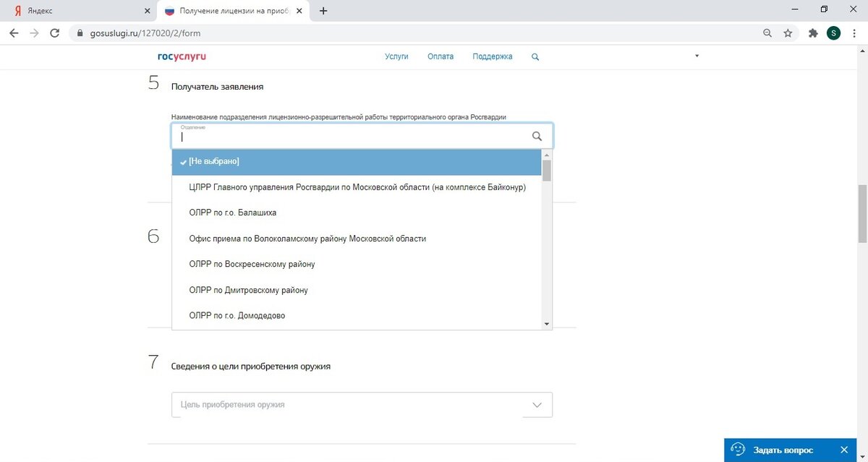Click the page scrollbar up arrow
This screenshot has width=868, height=462.
(862, 50)
